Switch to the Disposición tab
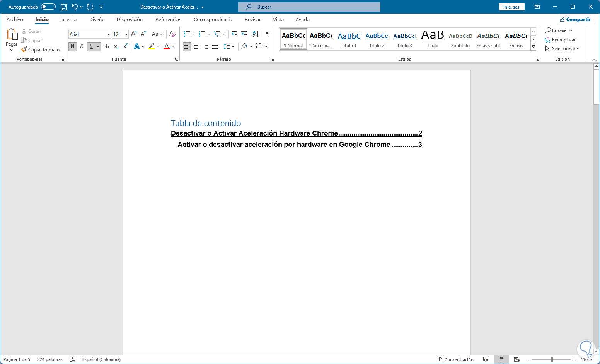Screen dimensions: 600x364 click(130, 19)
